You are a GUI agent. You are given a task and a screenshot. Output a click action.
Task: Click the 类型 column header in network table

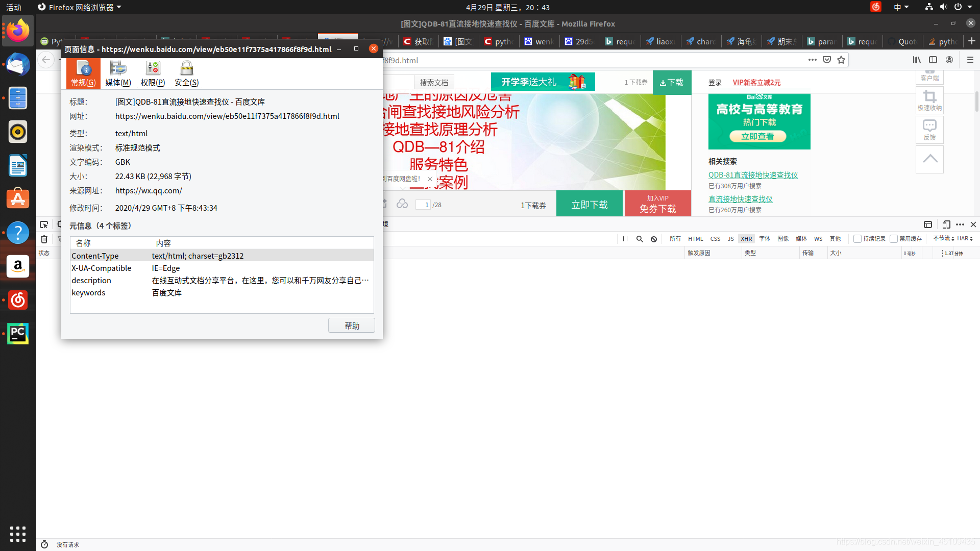coord(770,253)
